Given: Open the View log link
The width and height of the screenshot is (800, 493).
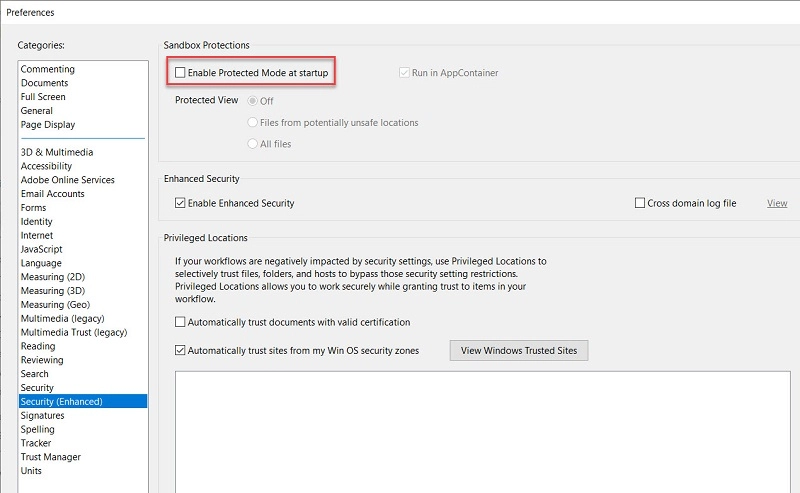Looking at the screenshot, I should (777, 203).
